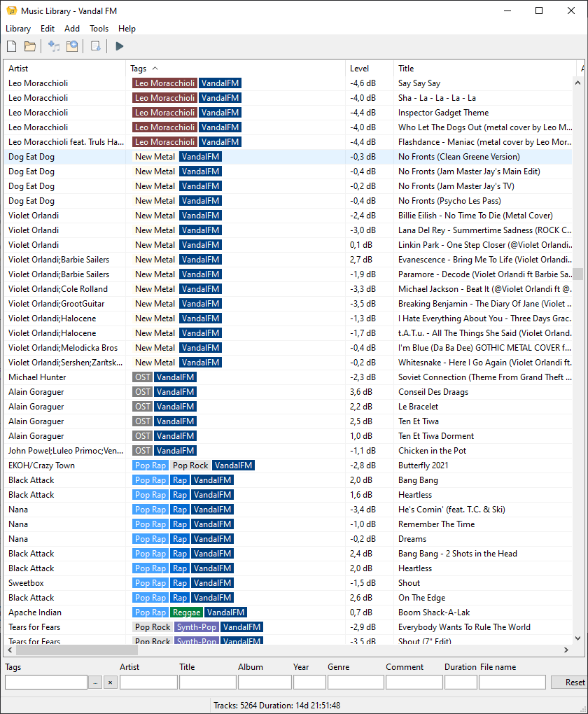This screenshot has height=714, width=588.
Task: Select the track 'Butterfly 2021'
Action: [x=423, y=465]
